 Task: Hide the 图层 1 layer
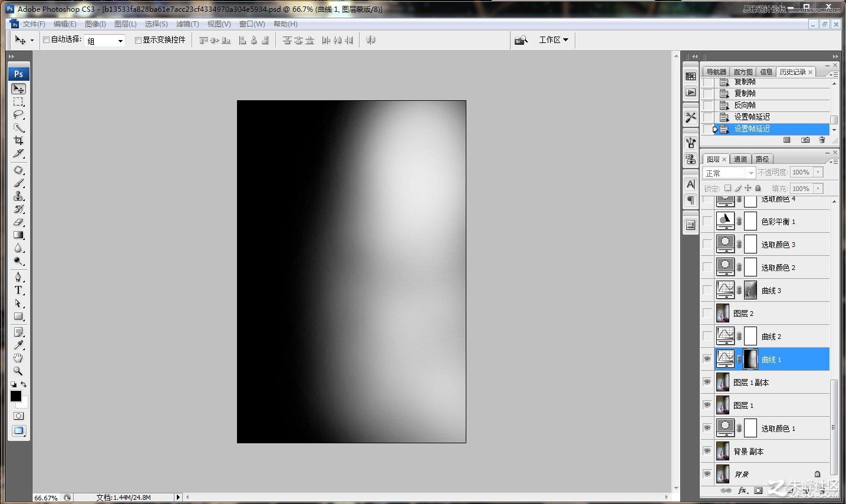pos(707,405)
